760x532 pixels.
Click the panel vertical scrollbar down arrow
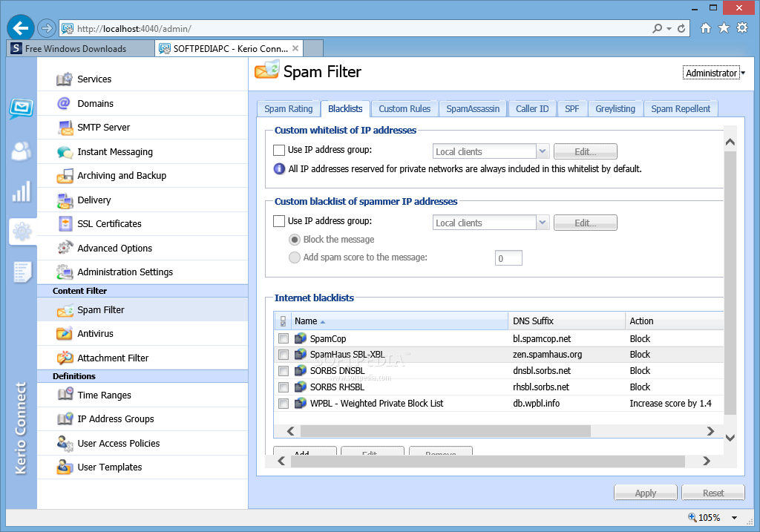(730, 438)
